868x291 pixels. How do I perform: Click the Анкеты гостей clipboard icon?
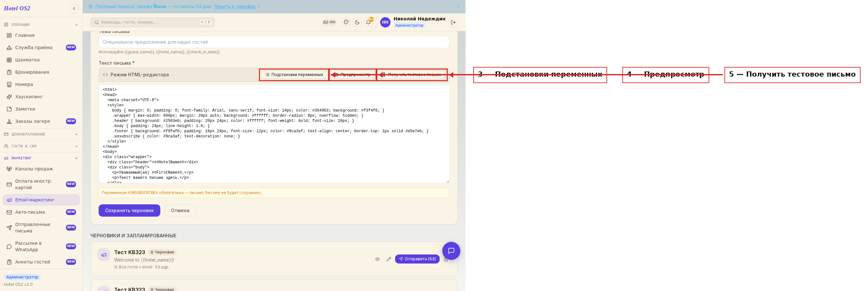pyautogui.click(x=9, y=262)
